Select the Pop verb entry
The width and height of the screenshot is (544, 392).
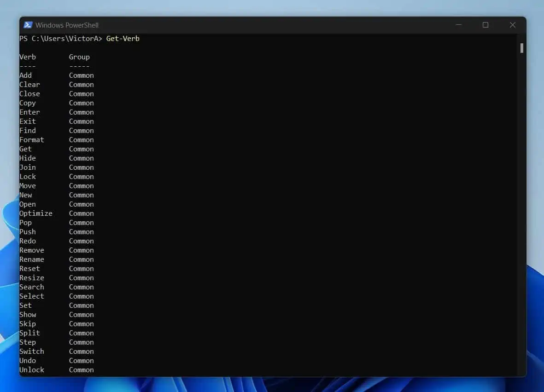point(26,223)
